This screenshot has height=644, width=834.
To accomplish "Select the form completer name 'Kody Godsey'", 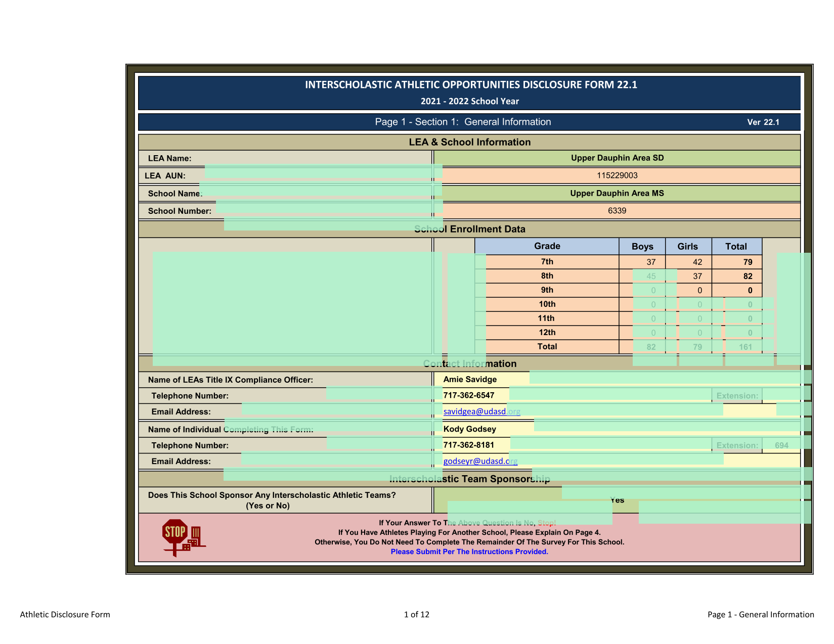I will pyautogui.click(x=469, y=429).
